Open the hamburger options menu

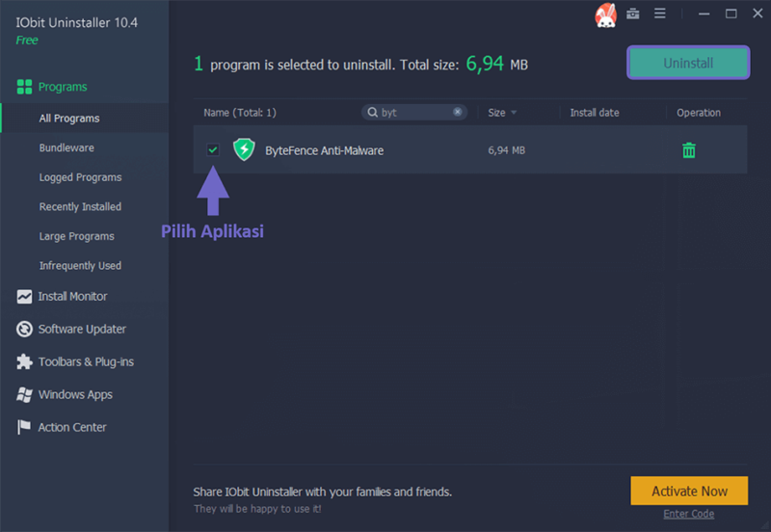tap(660, 13)
